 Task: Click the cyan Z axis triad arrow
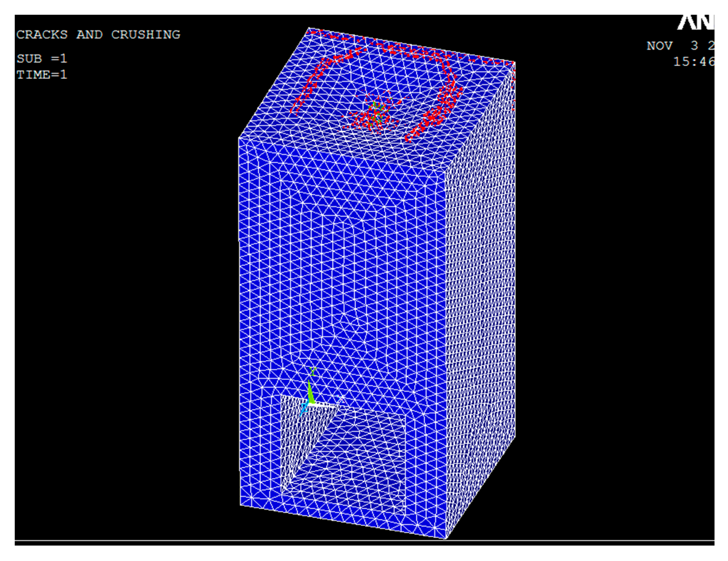[x=304, y=409]
